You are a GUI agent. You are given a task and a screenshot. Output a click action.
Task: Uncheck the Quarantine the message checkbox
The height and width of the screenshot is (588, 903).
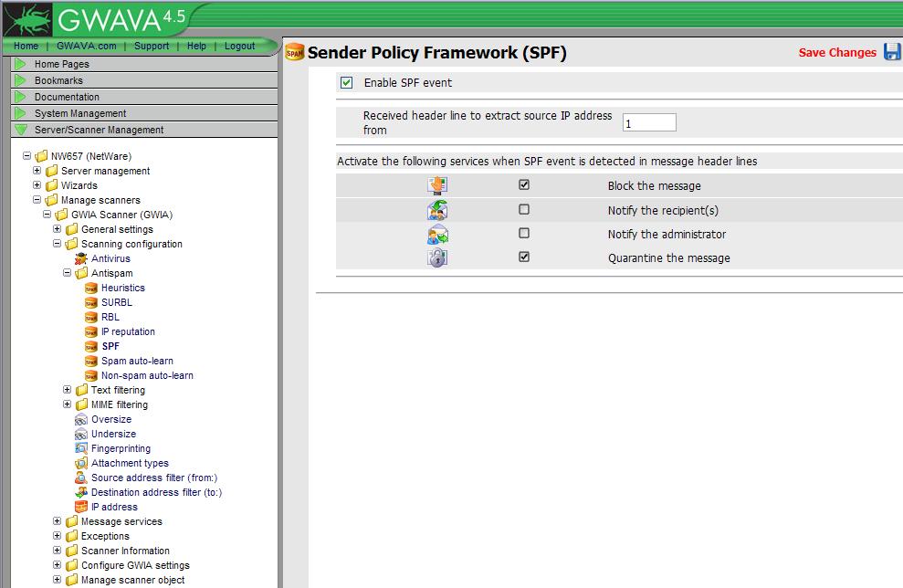click(524, 257)
